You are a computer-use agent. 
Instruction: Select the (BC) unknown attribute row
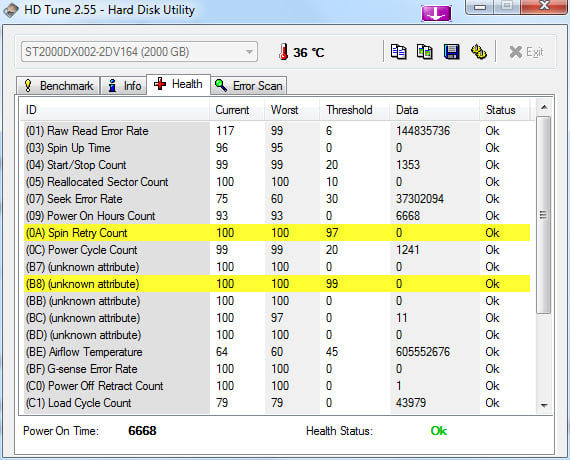click(277, 318)
